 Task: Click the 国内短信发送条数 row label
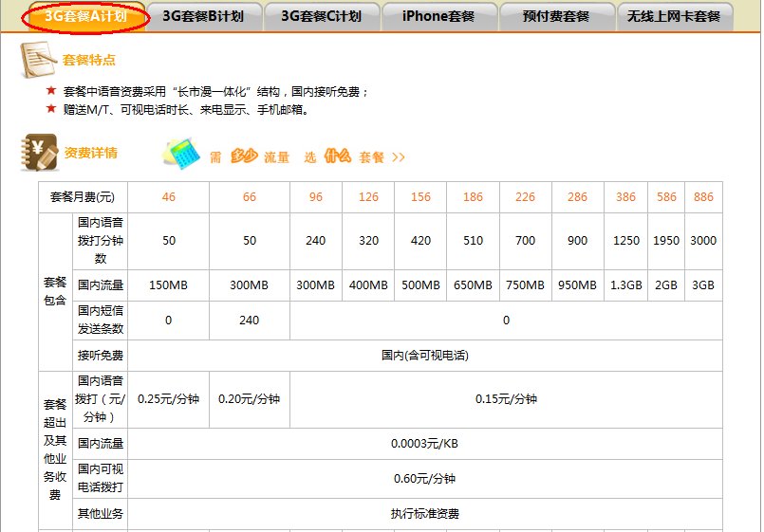[100, 321]
